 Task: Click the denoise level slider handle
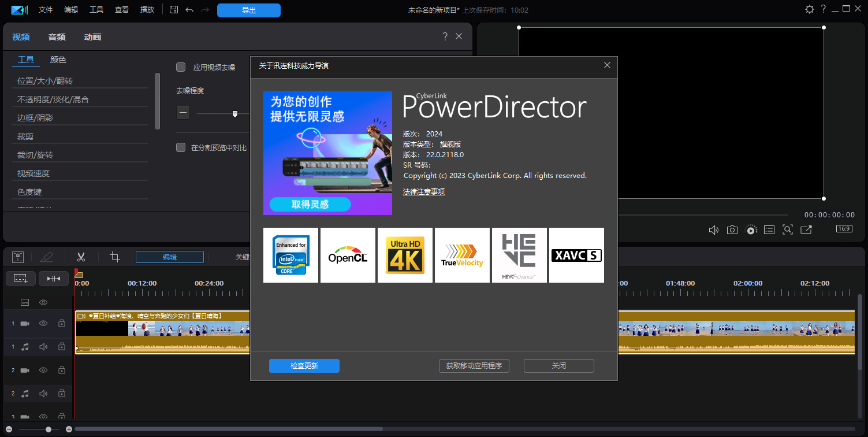pyautogui.click(x=234, y=114)
